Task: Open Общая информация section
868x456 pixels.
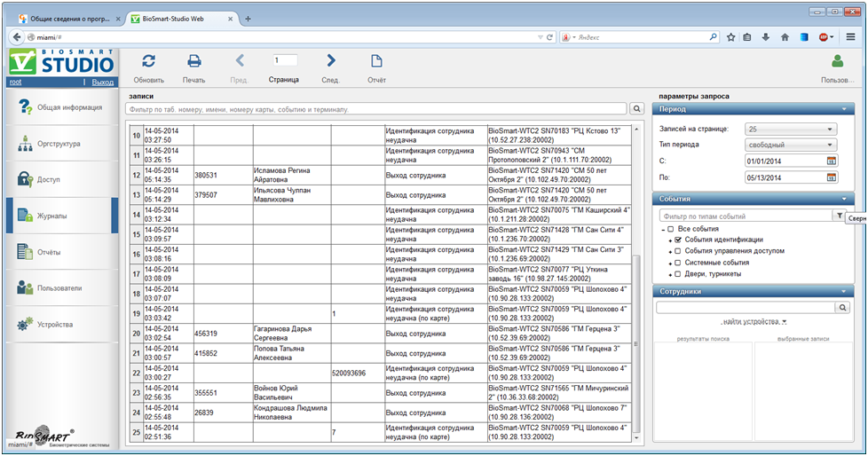Action: 62,107
